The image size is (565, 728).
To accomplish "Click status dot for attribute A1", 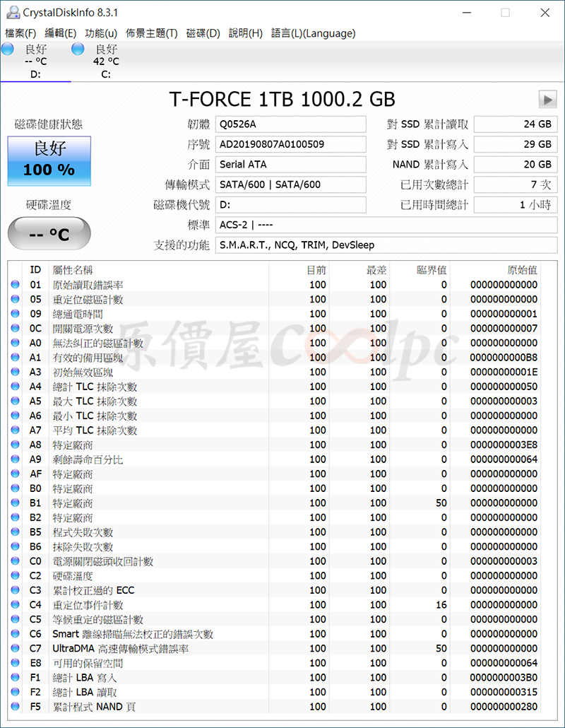I will [16, 358].
